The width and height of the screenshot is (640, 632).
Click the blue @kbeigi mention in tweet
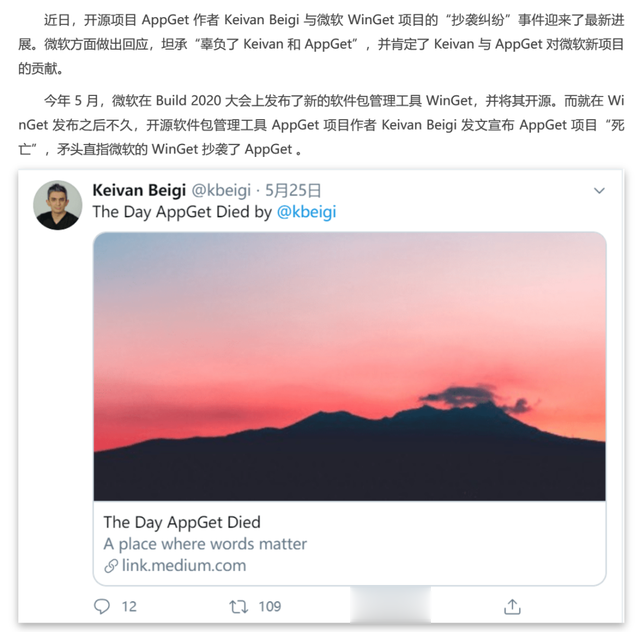[x=307, y=212]
